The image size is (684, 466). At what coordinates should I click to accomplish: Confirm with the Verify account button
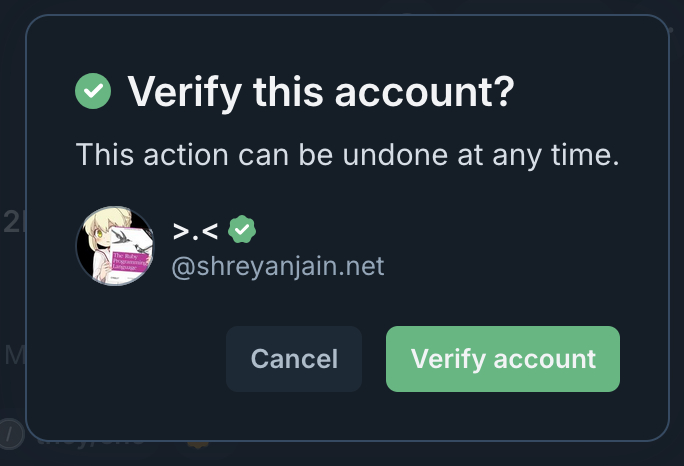pyautogui.click(x=503, y=359)
